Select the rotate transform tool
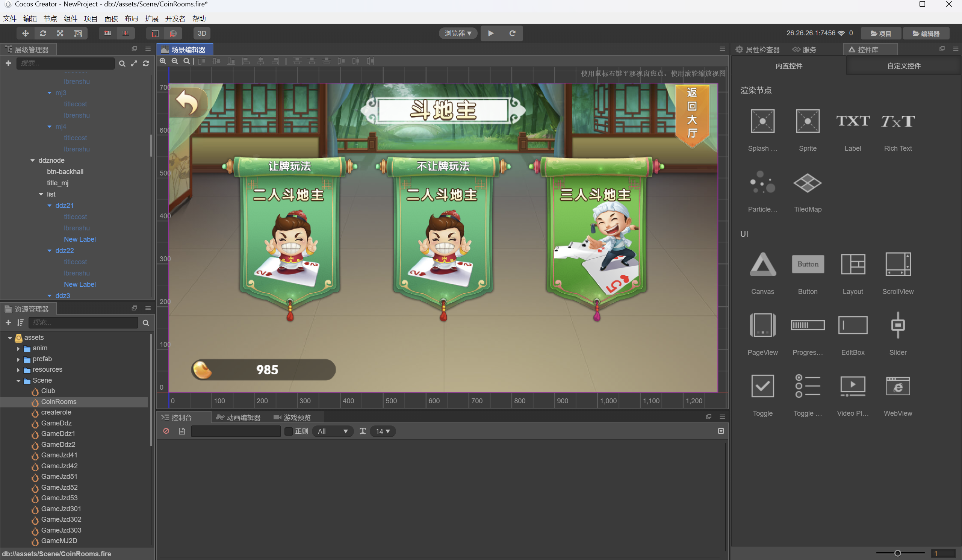The width and height of the screenshot is (962, 560). [x=43, y=33]
